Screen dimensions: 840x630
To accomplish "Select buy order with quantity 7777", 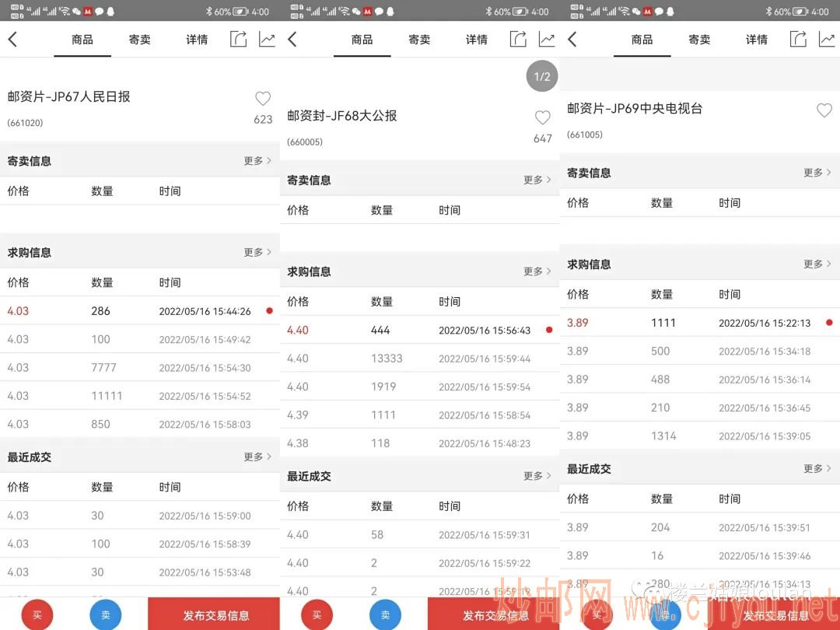I will pos(140,367).
